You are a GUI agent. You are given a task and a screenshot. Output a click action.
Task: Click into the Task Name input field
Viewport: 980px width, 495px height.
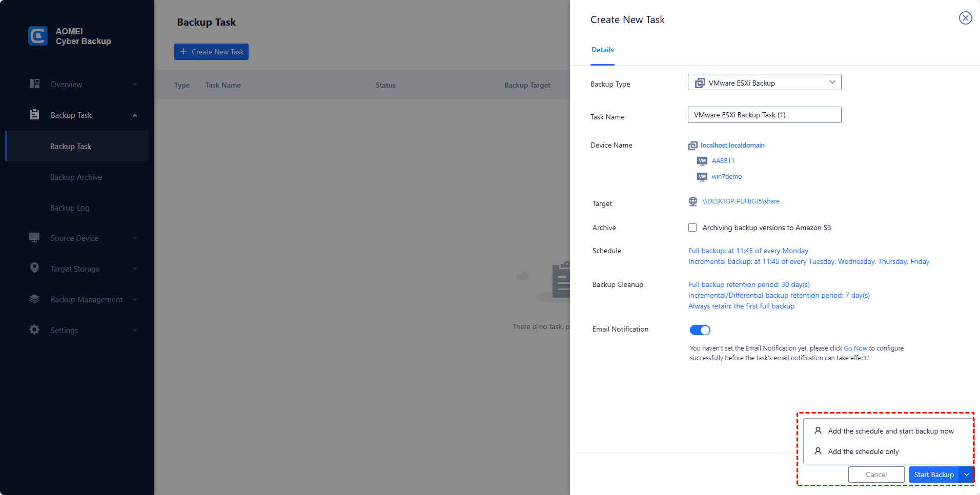[x=764, y=115]
